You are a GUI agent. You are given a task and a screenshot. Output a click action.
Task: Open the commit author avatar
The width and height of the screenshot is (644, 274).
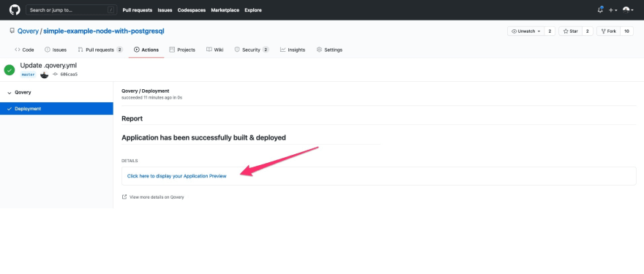click(x=45, y=75)
